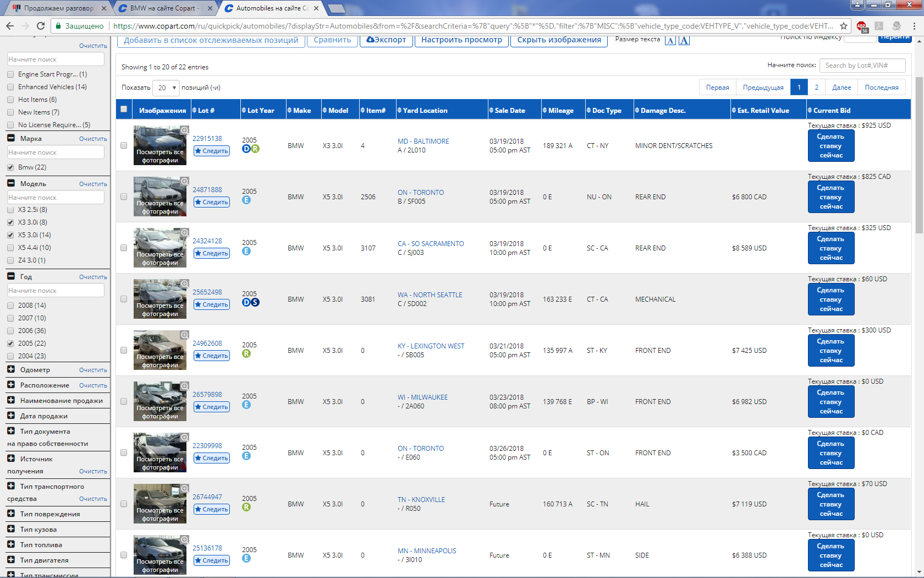Select the smaller text size A icon
Image resolution: width=924 pixels, height=578 pixels.
(x=670, y=40)
